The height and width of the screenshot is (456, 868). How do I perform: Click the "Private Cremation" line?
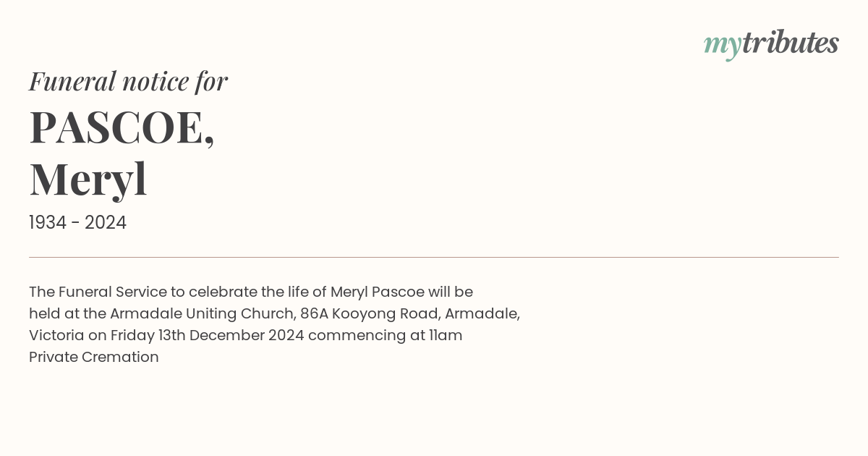tap(94, 357)
